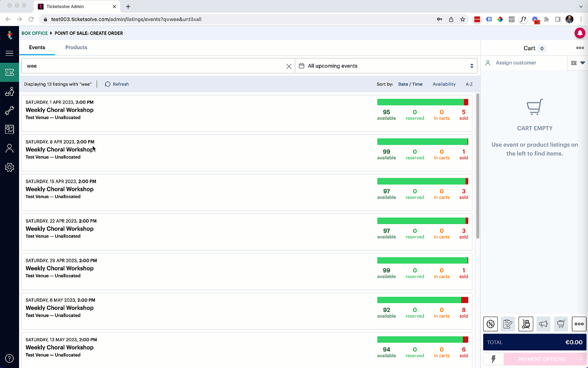Toggle the browser side panel icon
Screen dimensions: 588x368
point(558,19)
